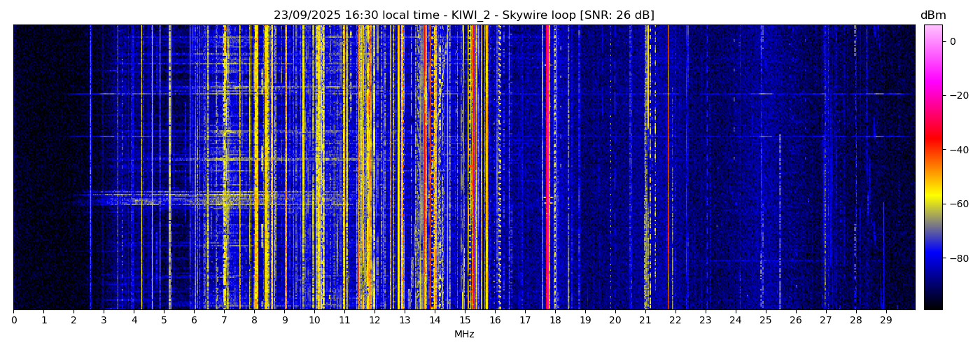This screenshot has width=980, height=350.
Task: Click the −20 tick label on the colorbar
Action: point(956,95)
